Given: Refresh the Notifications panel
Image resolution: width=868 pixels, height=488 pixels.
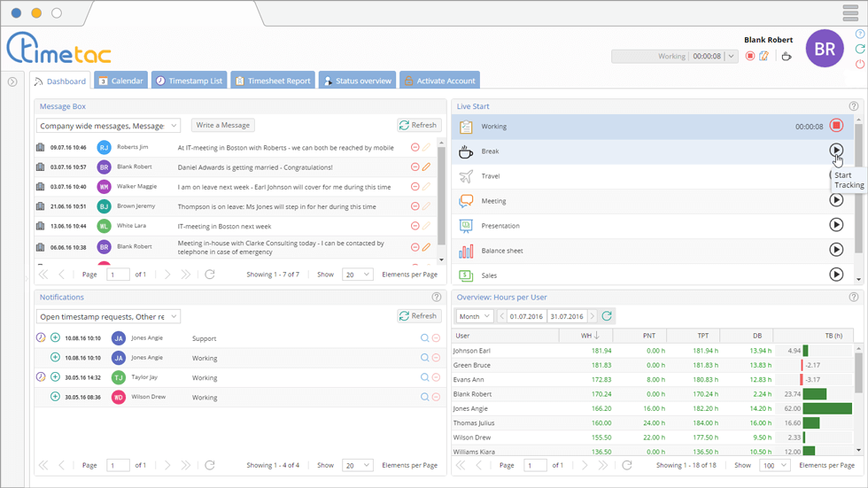Looking at the screenshot, I should [x=418, y=316].
